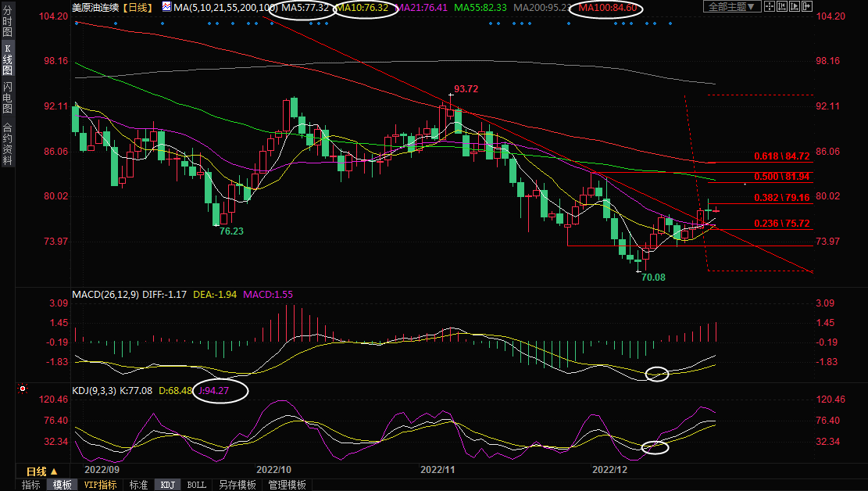Click the MA indicator chart icon
Image resolution: width=868 pixels, height=491 pixels.
166,7
